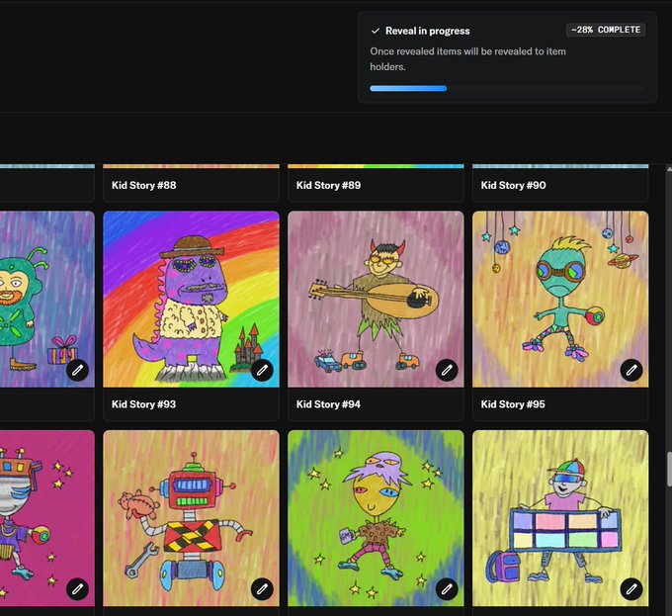672x616 pixels.
Task: Click edit pencil on Kid Story #95
Action: 631,370
